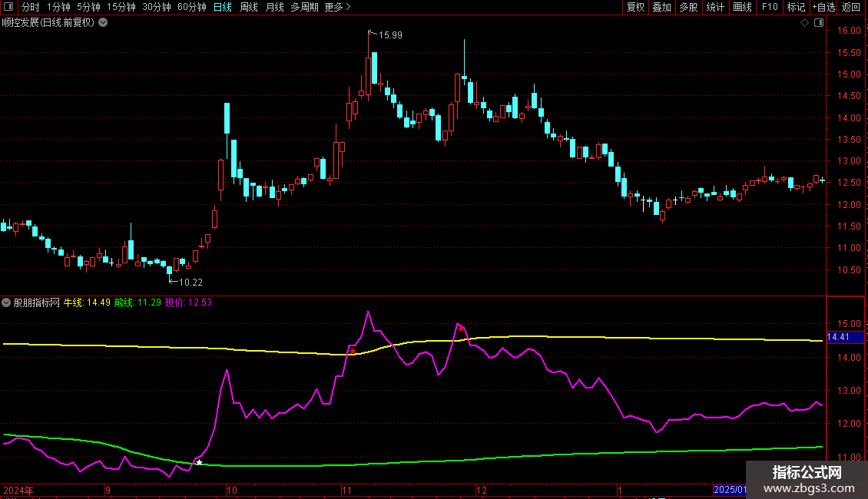Click the panel layout icon at top-left
The image size is (868, 499).
click(8, 7)
